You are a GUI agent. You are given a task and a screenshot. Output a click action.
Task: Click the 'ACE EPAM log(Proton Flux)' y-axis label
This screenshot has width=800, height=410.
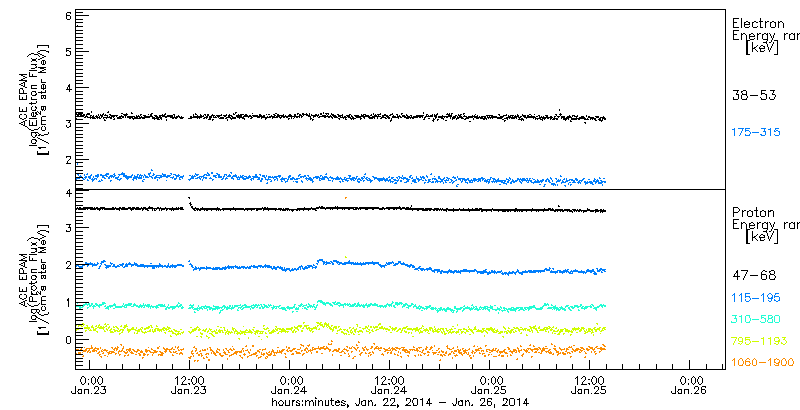pyautogui.click(x=35, y=278)
